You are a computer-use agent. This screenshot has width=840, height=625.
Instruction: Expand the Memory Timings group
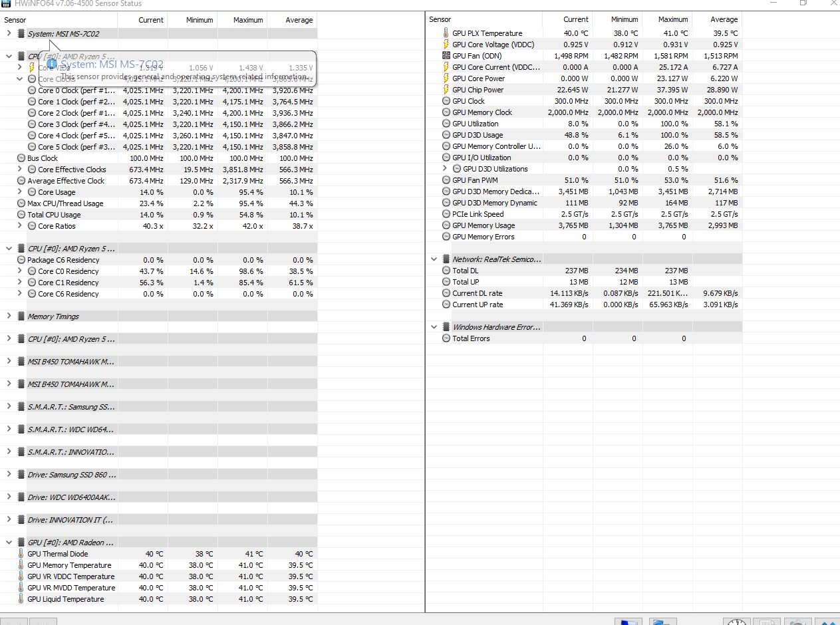[9, 316]
